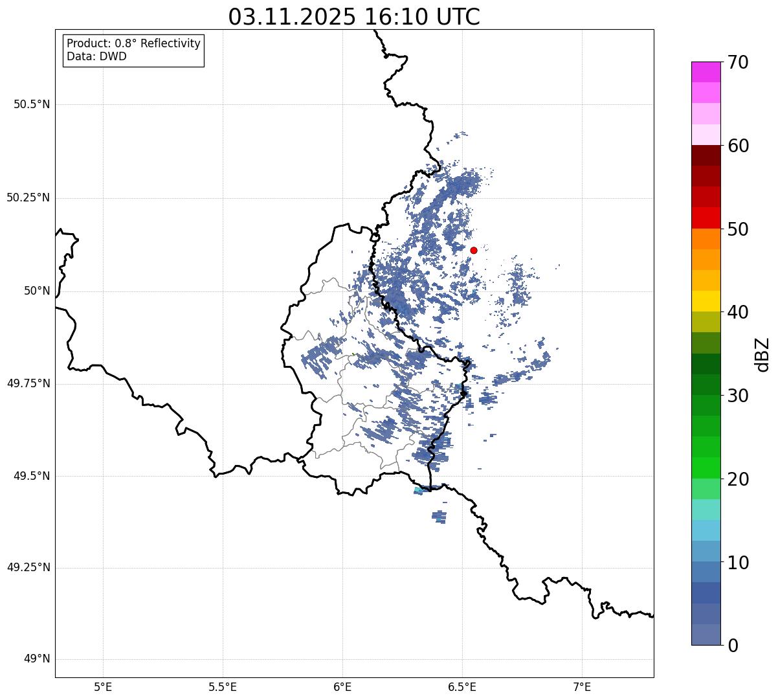Click the isolated radar echo below the southern border
Image resolution: width=778 pixels, height=700 pixels.
tap(439, 516)
